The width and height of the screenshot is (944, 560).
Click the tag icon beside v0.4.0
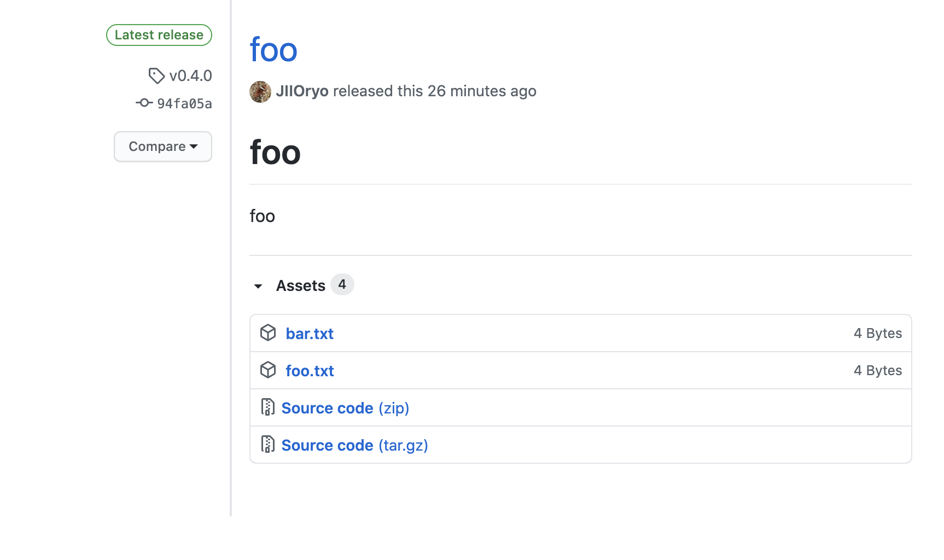coord(156,75)
